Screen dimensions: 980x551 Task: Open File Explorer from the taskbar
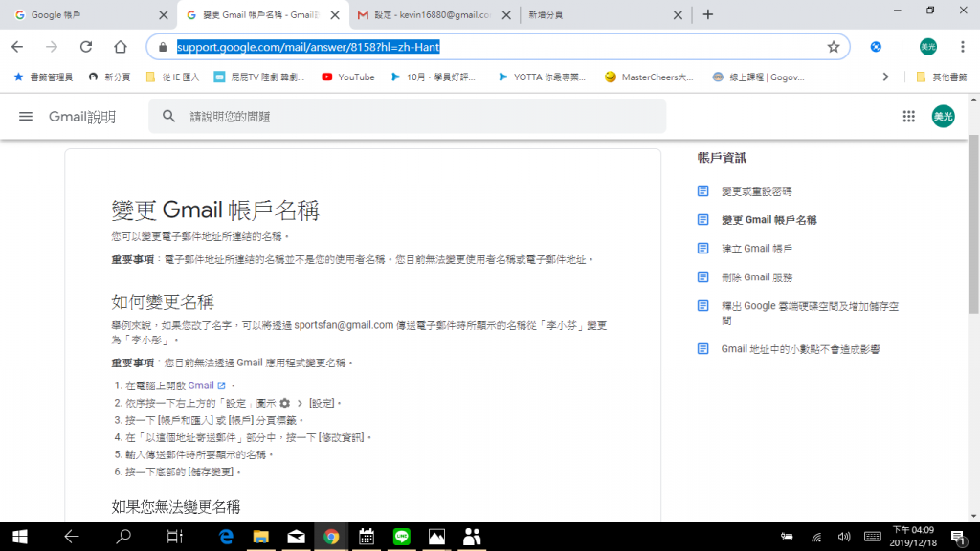[260, 537]
